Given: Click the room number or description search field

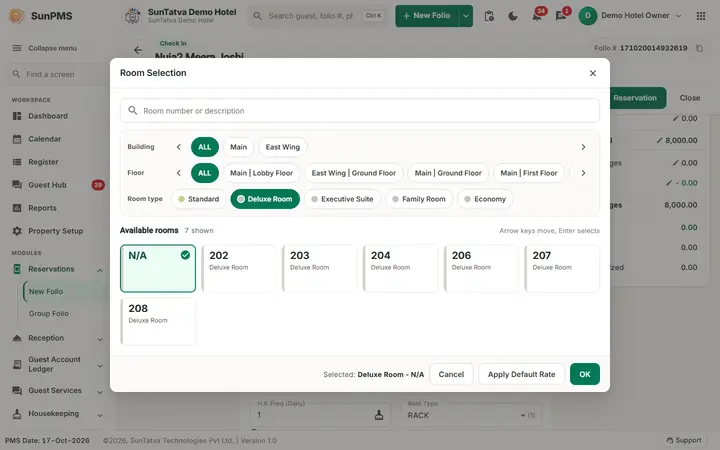Looking at the screenshot, I should click(360, 111).
